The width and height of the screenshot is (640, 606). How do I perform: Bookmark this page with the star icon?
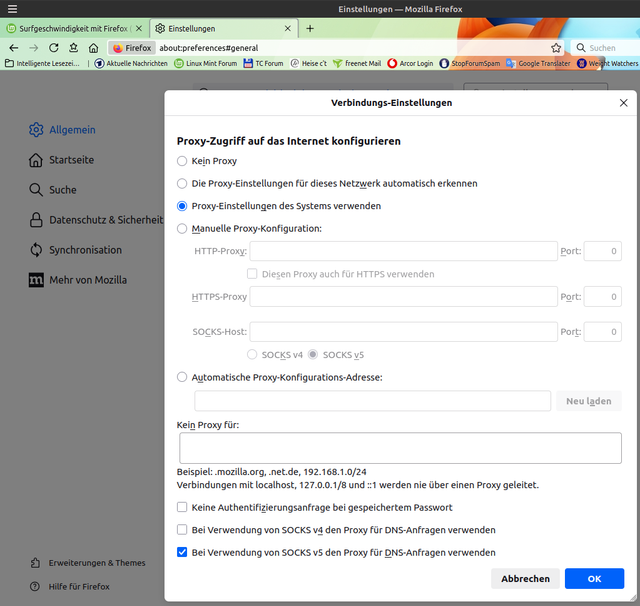point(556,48)
